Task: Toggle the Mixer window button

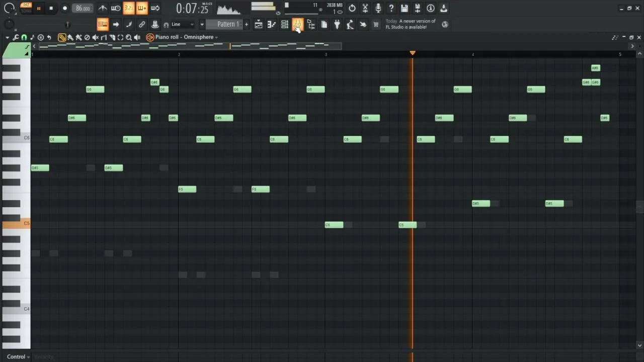Action: tap(297, 24)
